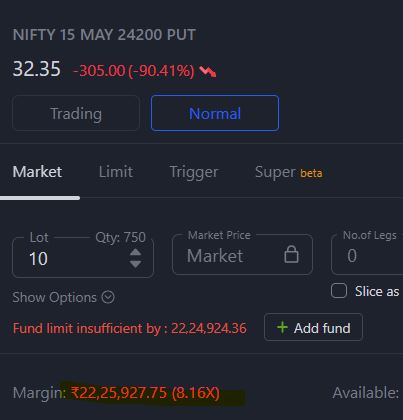403x420 pixels.
Task: Click the NIFTY 15 MAY 24200 PUT title
Action: 104,35
